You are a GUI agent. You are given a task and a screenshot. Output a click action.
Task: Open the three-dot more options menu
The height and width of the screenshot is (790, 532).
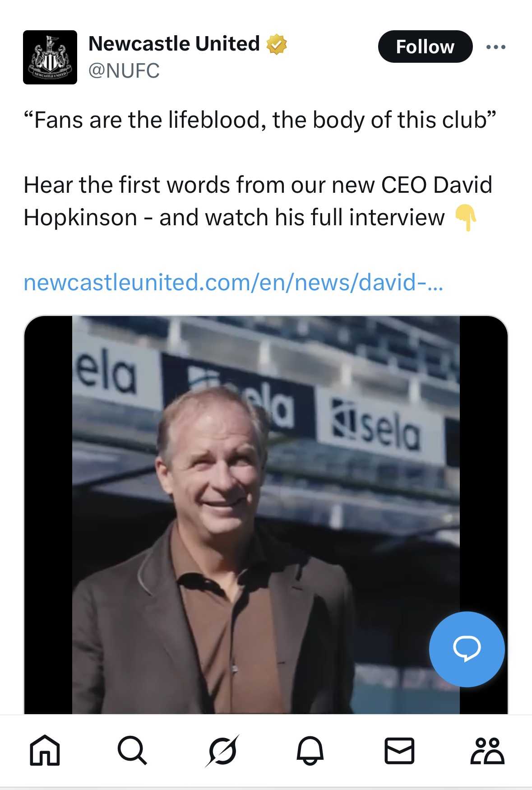pyautogui.click(x=495, y=47)
